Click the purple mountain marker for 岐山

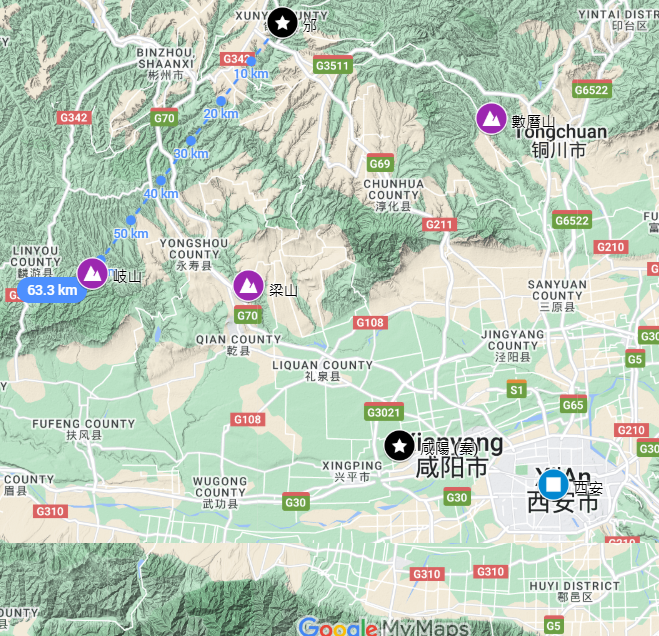tap(92, 274)
